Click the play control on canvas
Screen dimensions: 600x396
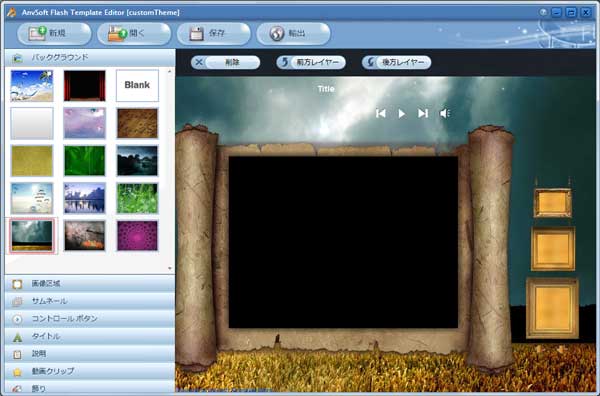click(x=401, y=114)
